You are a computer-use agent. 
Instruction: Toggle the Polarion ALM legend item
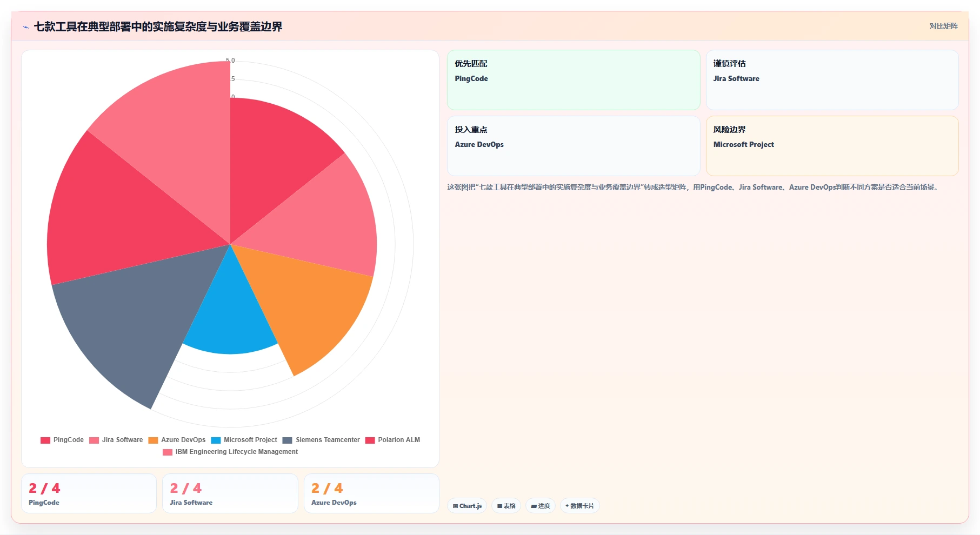tap(392, 440)
